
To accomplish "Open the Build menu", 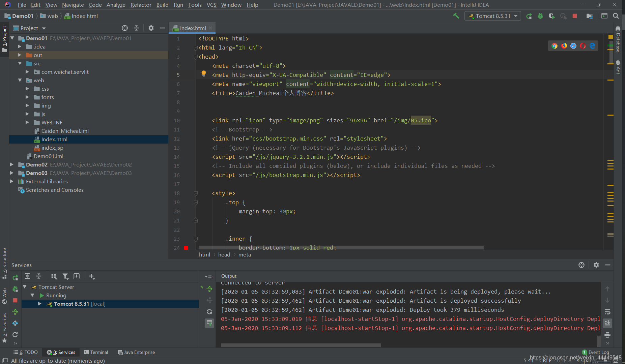I will click(x=162, y=5).
